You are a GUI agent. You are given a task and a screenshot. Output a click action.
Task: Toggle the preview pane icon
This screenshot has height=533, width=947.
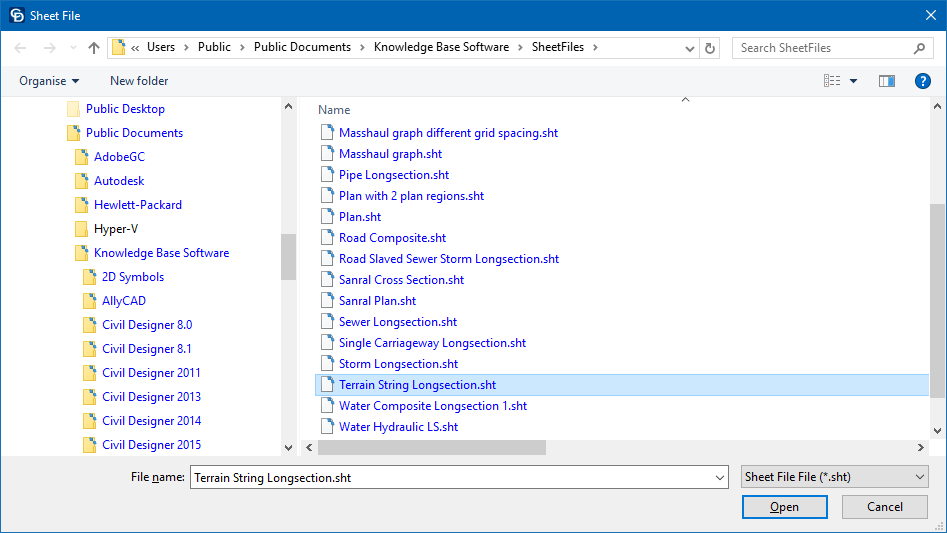[x=886, y=81]
